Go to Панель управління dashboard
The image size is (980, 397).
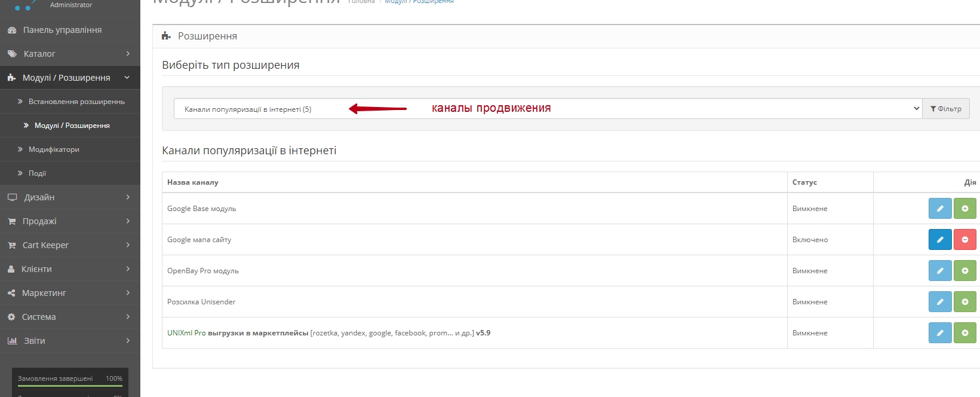pos(62,30)
